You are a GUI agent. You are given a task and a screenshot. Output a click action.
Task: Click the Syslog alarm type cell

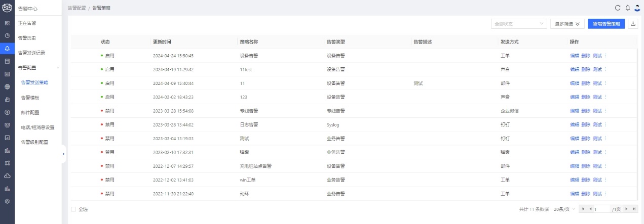(334, 124)
